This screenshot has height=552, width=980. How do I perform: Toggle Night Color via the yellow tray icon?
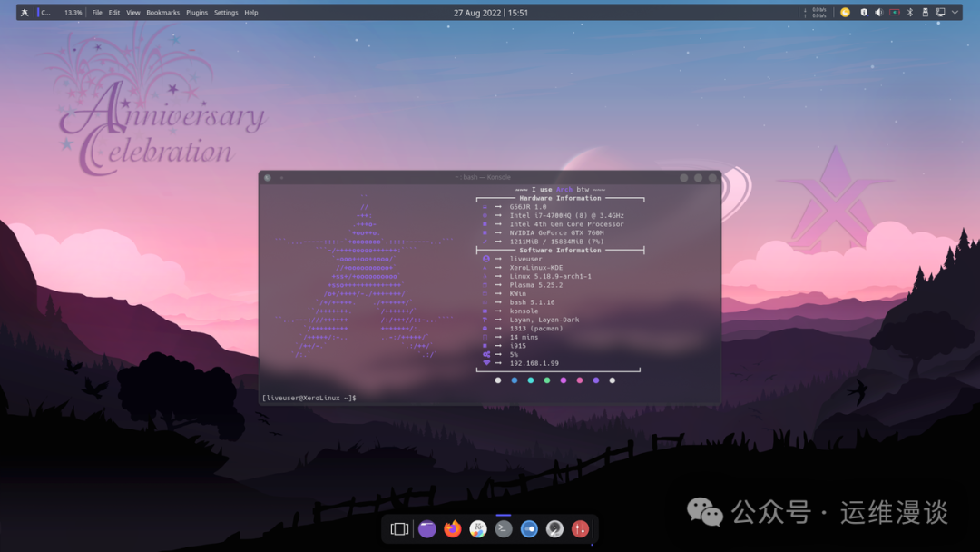point(846,12)
